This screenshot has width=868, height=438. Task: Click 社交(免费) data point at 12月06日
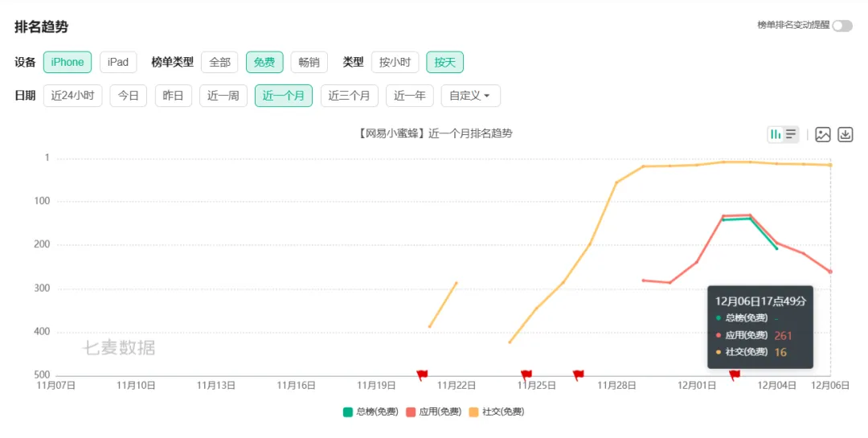[830, 165]
